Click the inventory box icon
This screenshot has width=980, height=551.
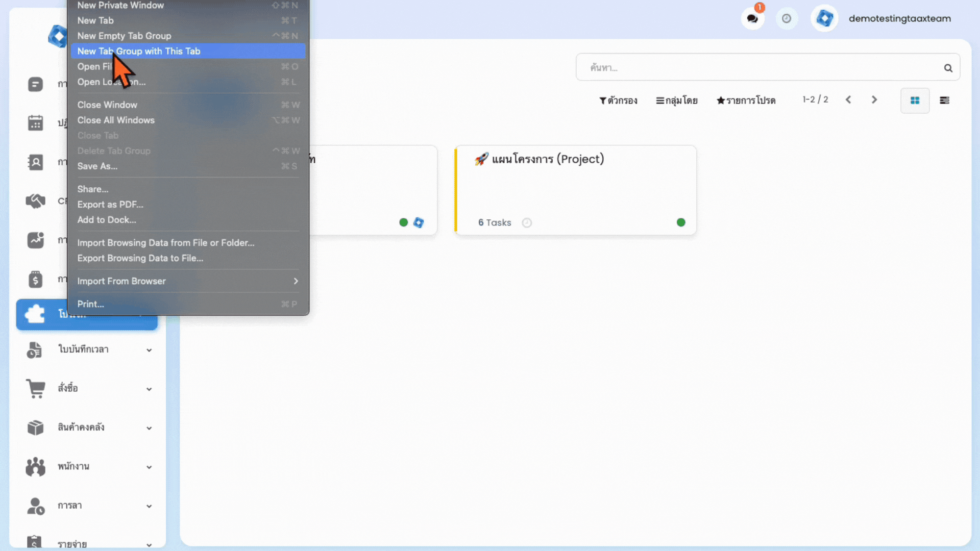35,428
